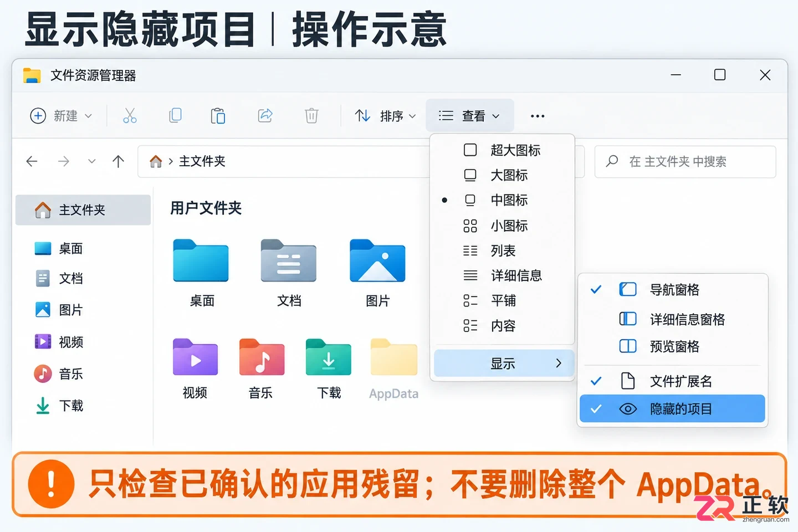798x532 pixels.
Task: Open the 视频 folder in main pane
Action: 195,369
